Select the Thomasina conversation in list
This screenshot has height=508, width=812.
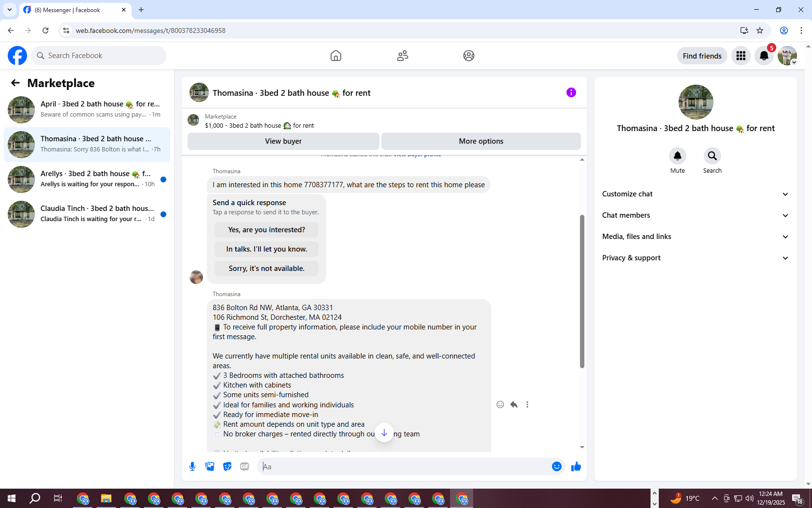coord(87,145)
